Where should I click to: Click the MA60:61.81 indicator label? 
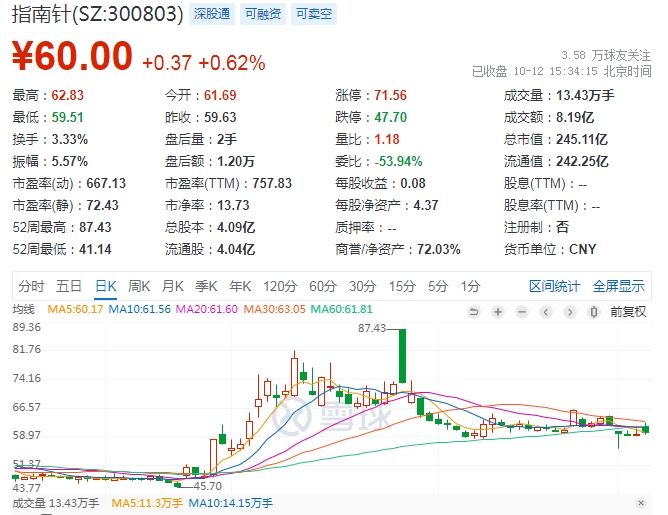pyautogui.click(x=342, y=309)
